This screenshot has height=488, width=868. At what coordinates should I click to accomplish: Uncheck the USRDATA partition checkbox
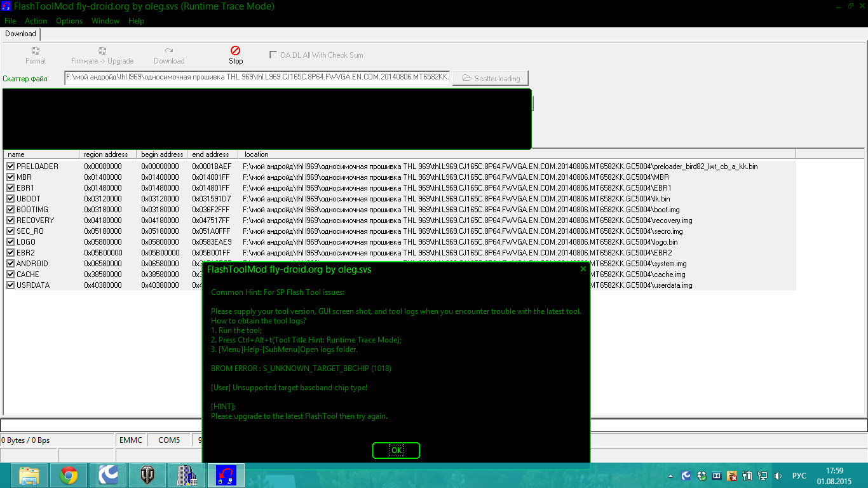[10, 285]
